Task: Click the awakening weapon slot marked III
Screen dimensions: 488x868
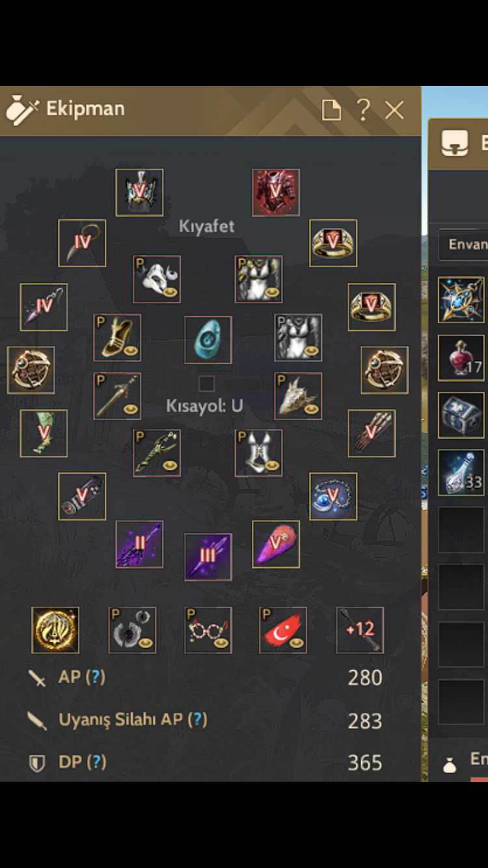Action: point(208,556)
